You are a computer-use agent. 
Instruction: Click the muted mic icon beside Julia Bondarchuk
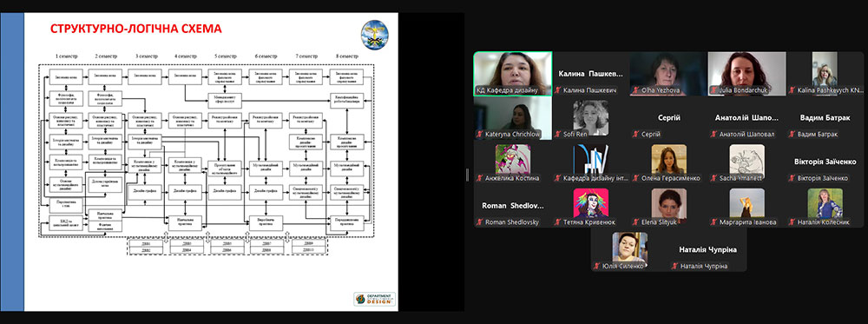pos(713,89)
